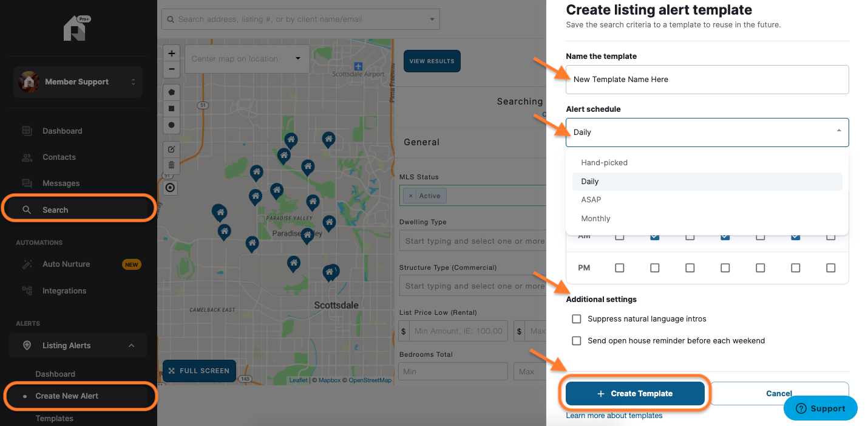868x426 pixels.
Task: Click the delete shapes trash icon
Action: (x=171, y=165)
